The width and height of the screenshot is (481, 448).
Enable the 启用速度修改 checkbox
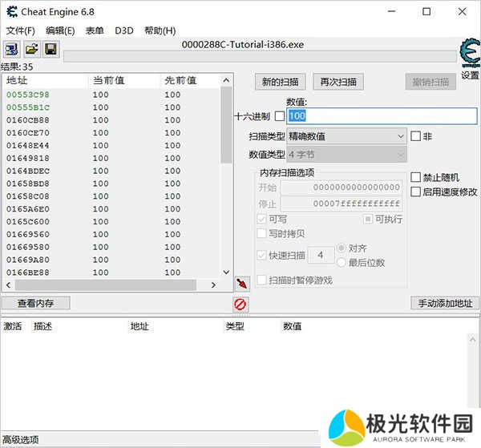coord(415,192)
